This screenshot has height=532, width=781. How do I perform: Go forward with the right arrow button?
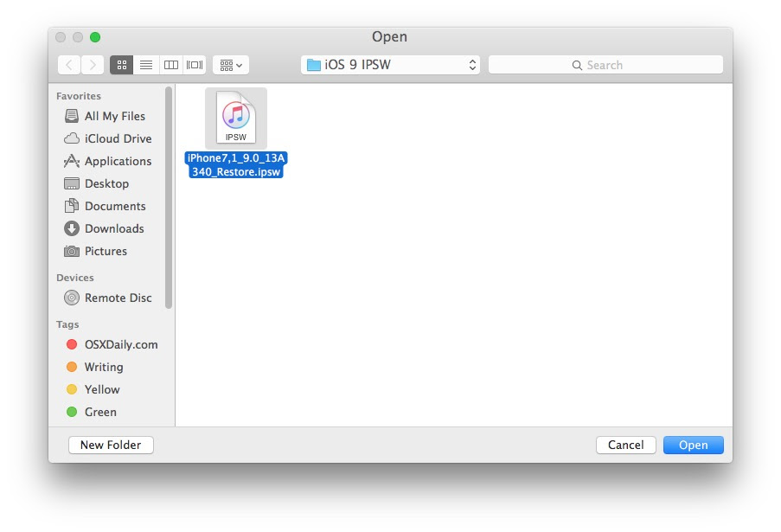tap(93, 65)
